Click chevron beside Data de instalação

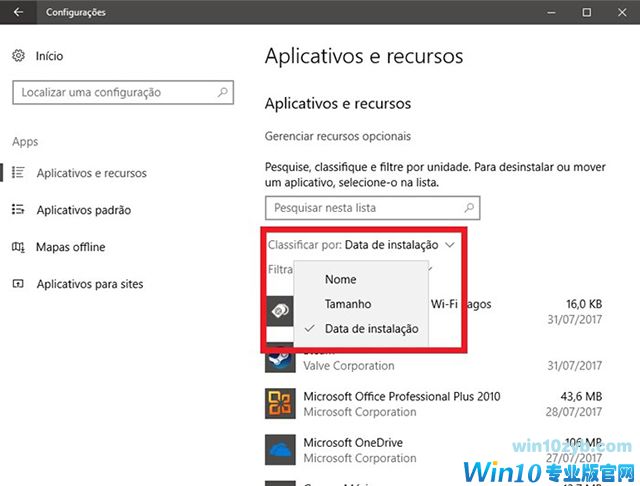pyautogui.click(x=450, y=245)
